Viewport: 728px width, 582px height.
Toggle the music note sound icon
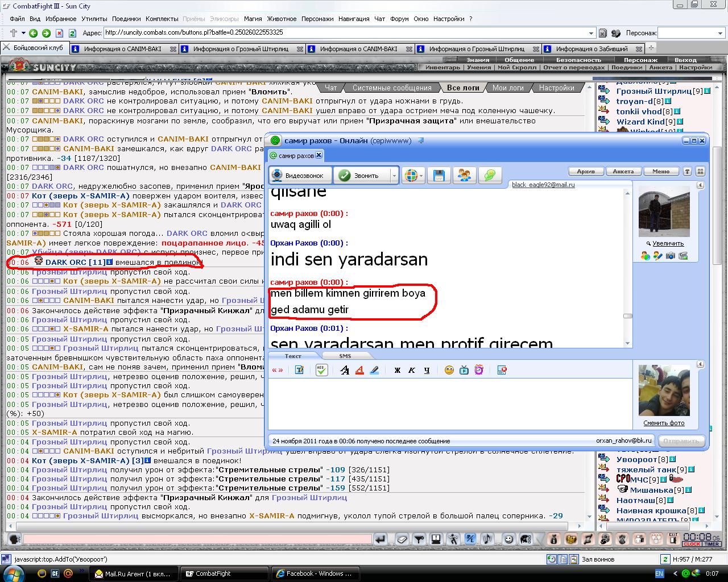coord(487,539)
